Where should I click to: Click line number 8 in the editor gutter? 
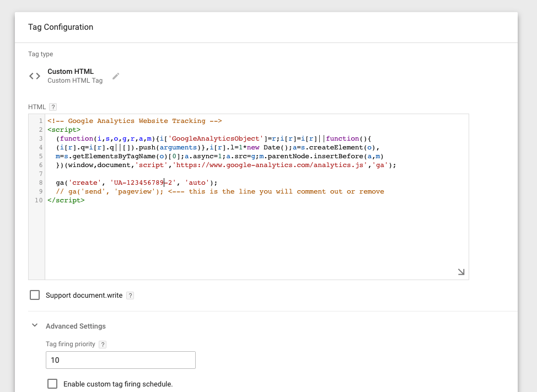[x=40, y=182]
